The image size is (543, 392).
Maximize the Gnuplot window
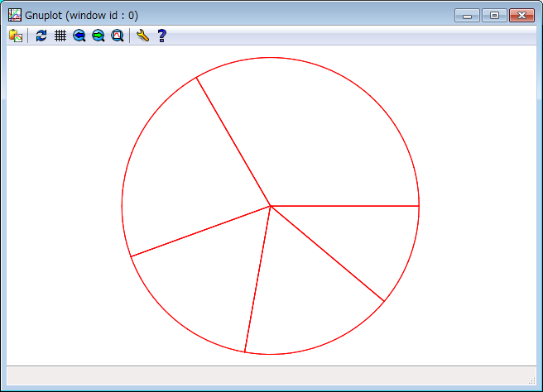494,16
